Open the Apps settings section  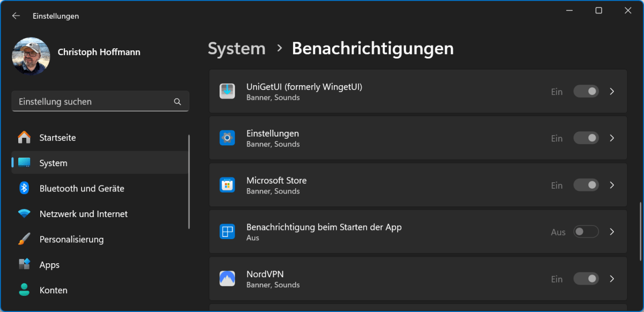click(49, 265)
